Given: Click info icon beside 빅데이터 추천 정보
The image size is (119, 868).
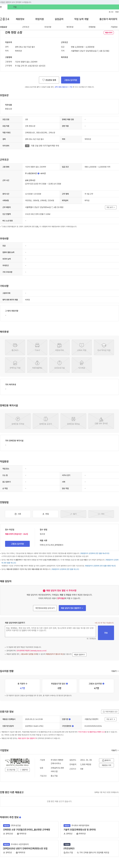Looking at the screenshot, I should pyautogui.click(x=20, y=817).
